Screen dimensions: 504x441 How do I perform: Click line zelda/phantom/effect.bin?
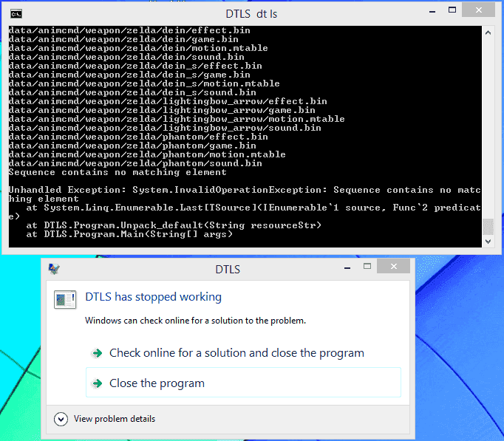click(138, 137)
